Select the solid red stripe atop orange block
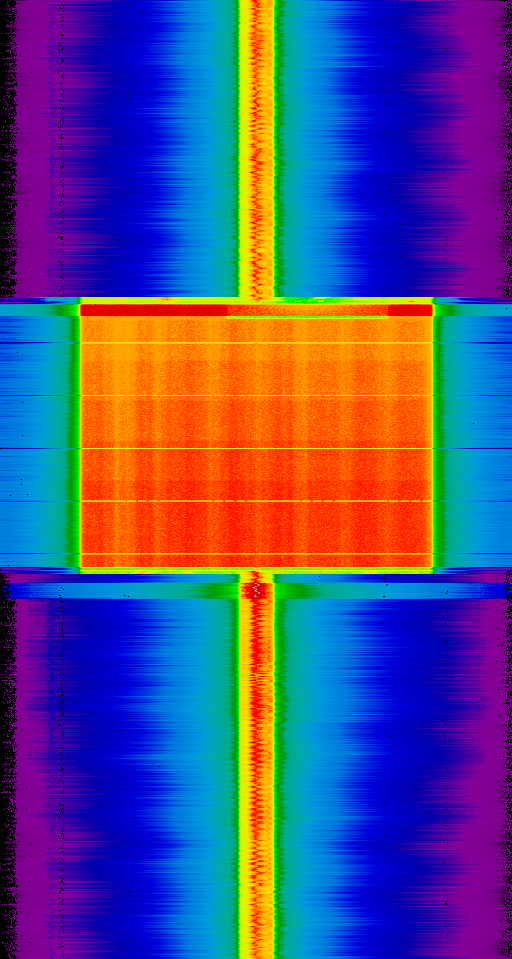 point(256,310)
